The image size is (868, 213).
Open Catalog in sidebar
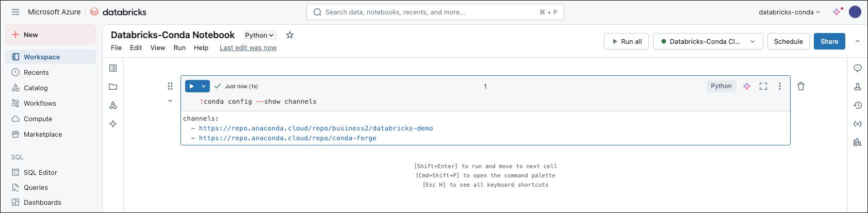click(51, 88)
